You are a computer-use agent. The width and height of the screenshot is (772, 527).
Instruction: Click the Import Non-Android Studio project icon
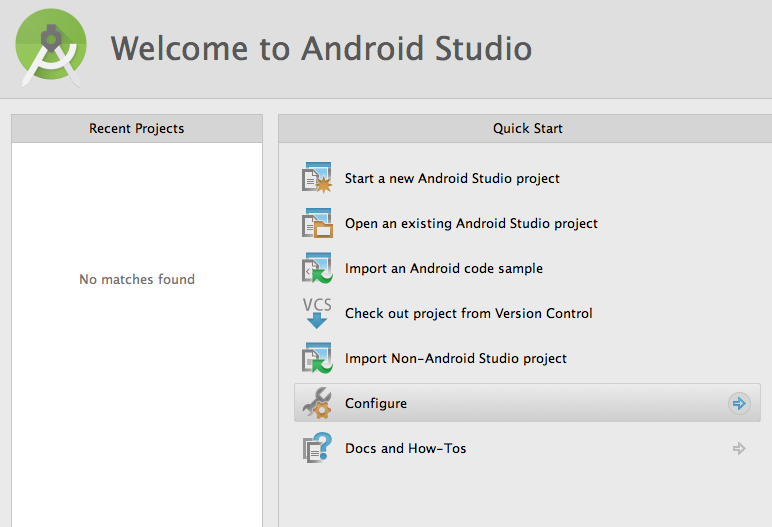[x=317, y=358]
